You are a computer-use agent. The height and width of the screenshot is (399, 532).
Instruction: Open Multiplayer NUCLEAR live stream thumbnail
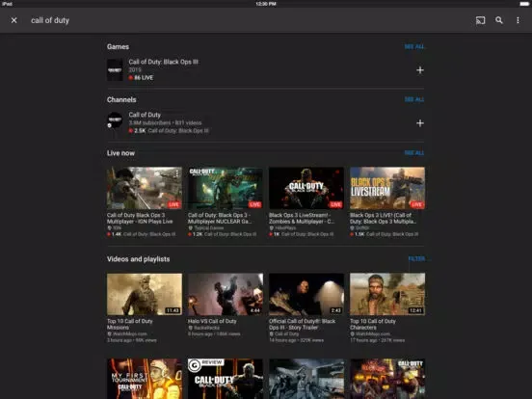pyautogui.click(x=226, y=188)
